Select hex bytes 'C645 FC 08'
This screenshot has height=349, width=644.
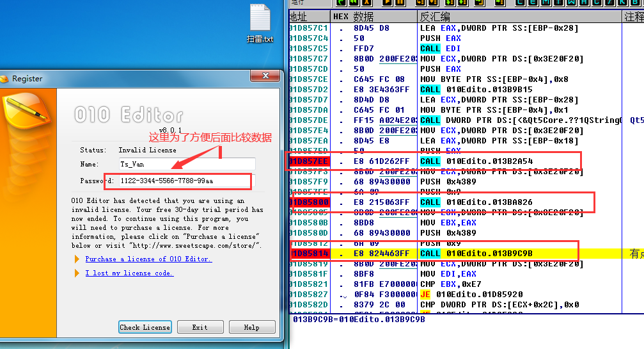click(379, 79)
